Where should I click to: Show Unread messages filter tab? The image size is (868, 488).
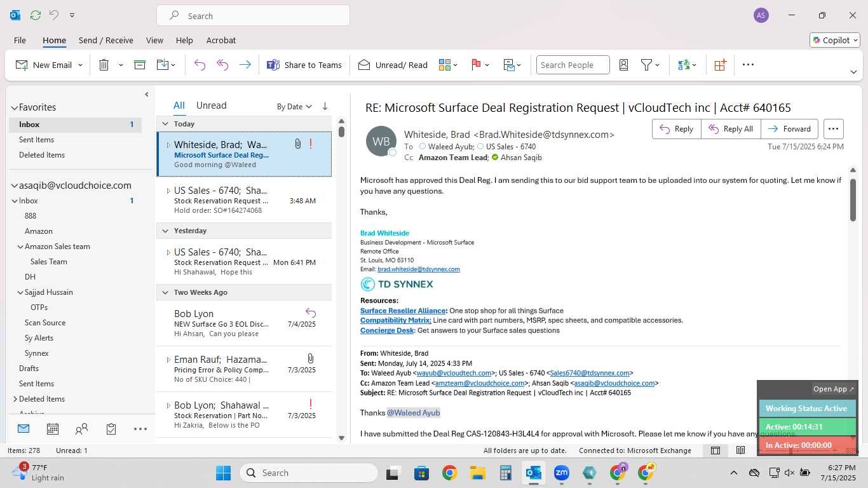[x=212, y=105]
